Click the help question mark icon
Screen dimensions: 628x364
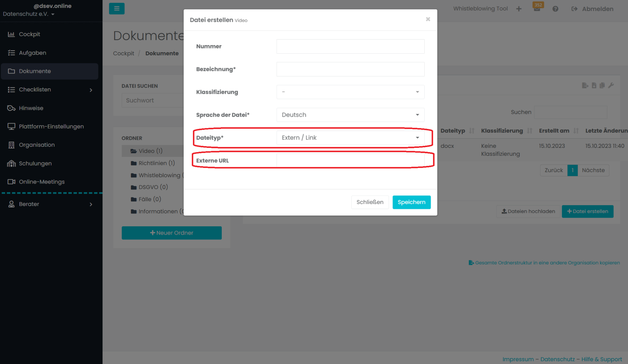click(x=555, y=9)
